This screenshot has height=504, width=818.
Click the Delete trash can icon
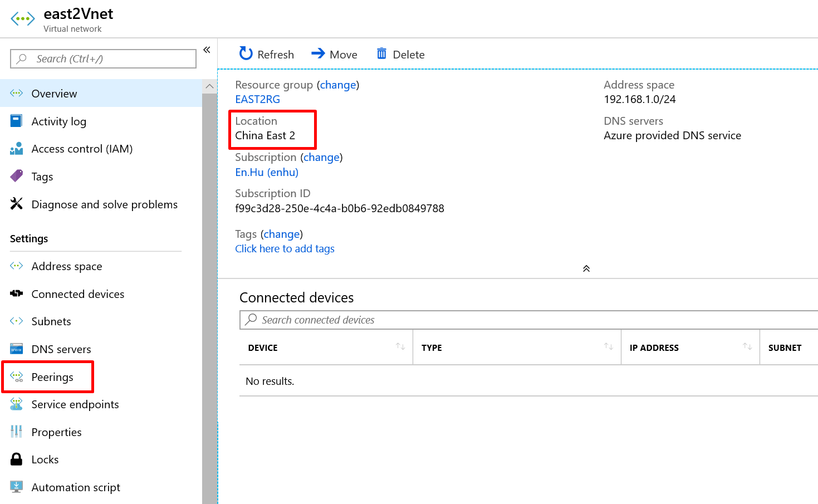click(x=381, y=53)
